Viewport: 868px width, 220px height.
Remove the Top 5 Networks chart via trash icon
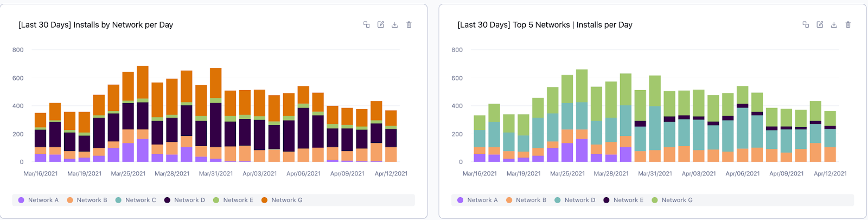[848, 24]
